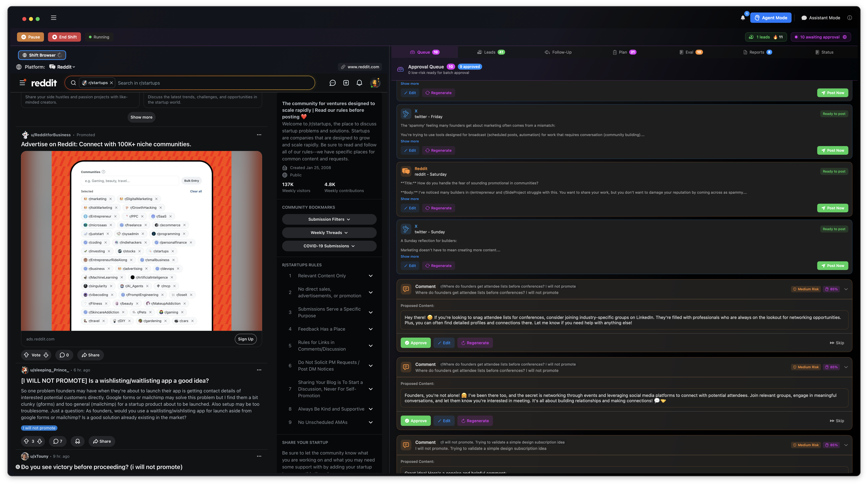Click the info icon beside Assistant Mode
The height and width of the screenshot is (485, 868).
pos(850,18)
